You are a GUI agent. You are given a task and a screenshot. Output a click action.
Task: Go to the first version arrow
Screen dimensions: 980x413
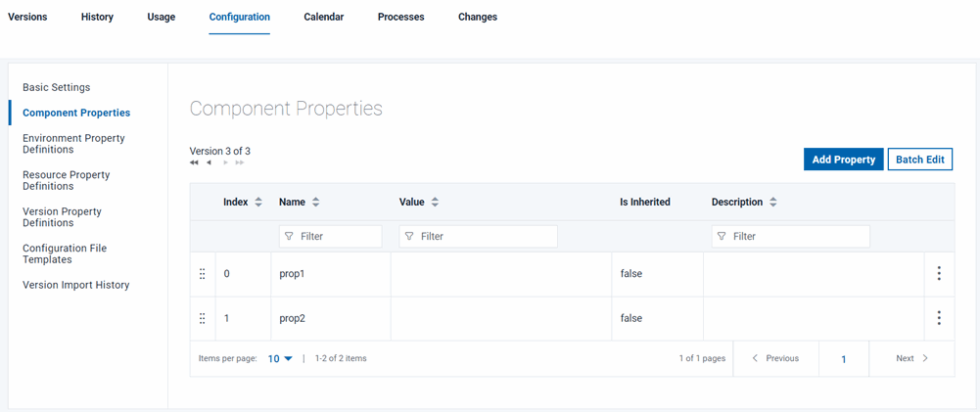tap(194, 163)
